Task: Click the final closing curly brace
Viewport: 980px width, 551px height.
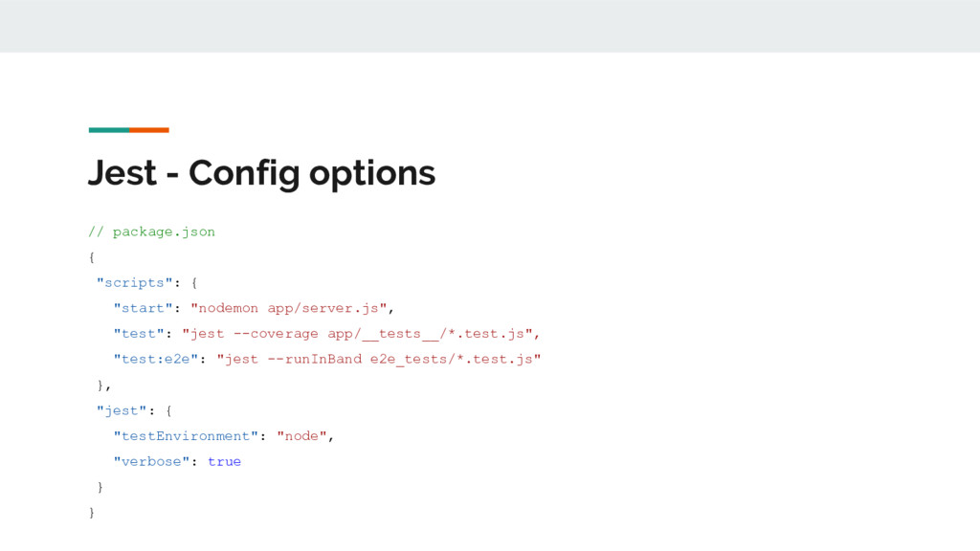Action: tap(92, 513)
